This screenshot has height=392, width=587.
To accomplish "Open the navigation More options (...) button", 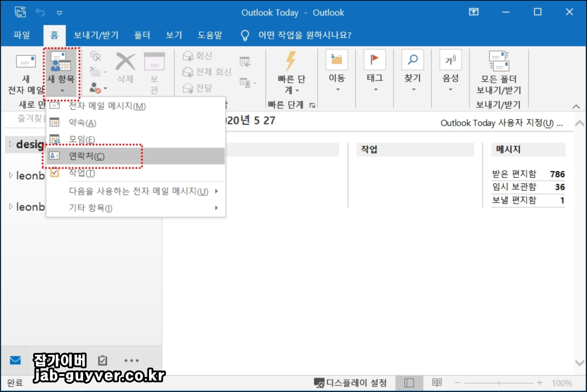I will point(131,360).
